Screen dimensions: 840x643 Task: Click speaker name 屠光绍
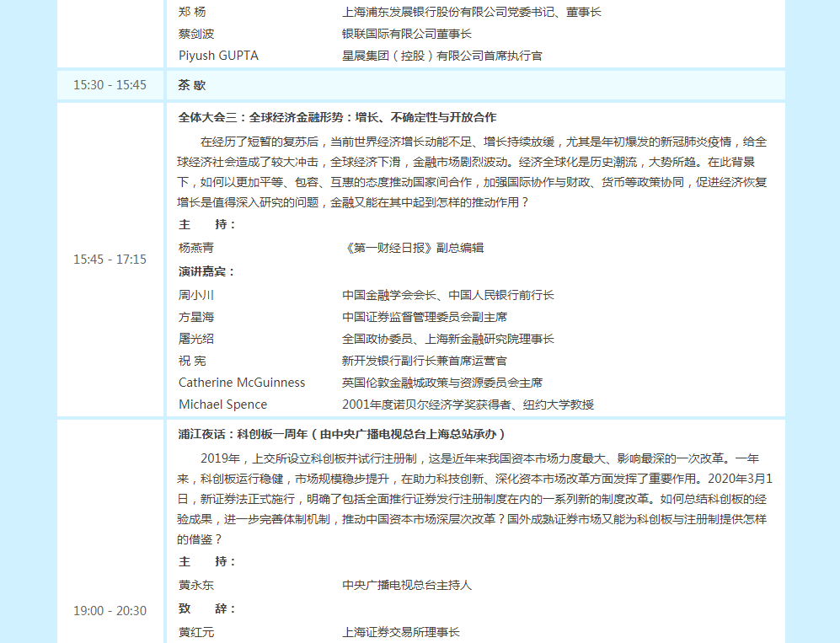click(196, 340)
